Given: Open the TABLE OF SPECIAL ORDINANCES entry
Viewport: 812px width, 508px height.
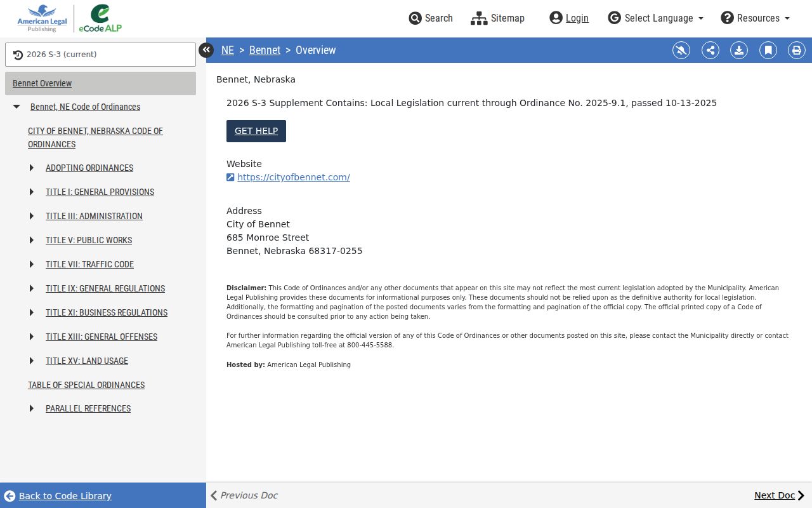Looking at the screenshot, I should click(86, 385).
